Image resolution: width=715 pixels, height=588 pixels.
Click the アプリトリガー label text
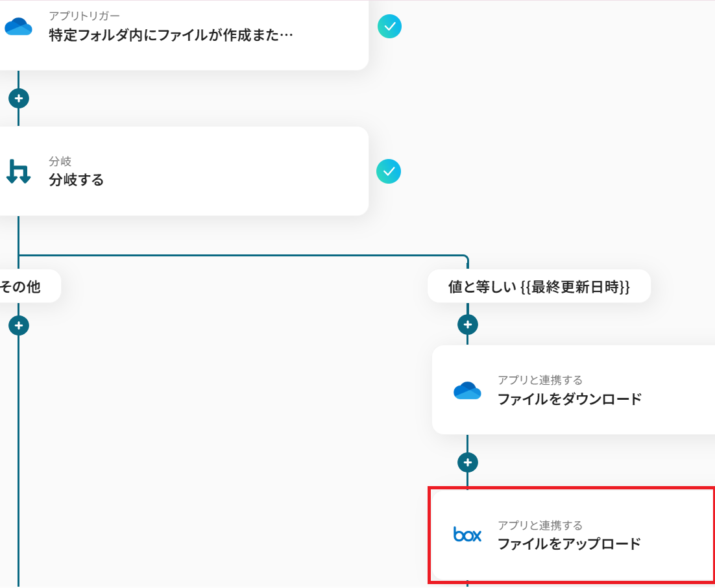pos(84,16)
